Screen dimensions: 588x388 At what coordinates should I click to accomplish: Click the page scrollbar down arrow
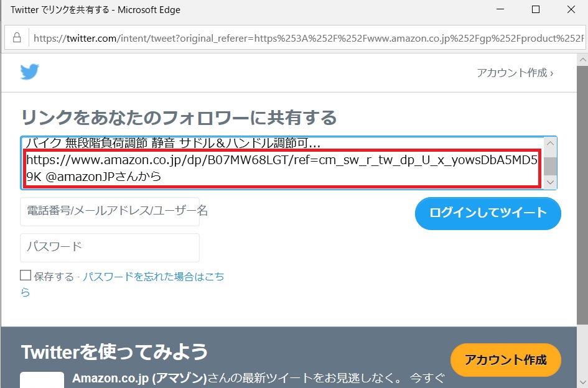(x=582, y=382)
